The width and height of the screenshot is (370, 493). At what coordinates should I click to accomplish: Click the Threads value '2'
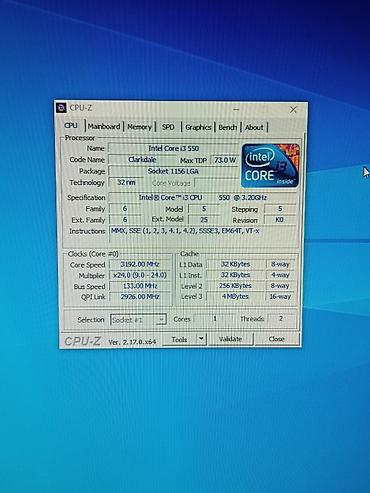click(x=281, y=319)
